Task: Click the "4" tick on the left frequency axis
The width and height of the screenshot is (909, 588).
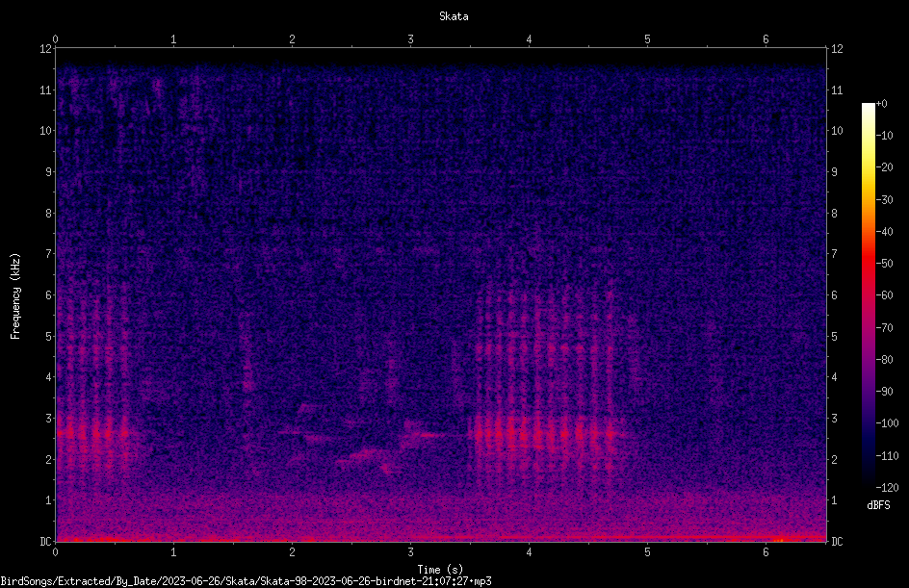Action: (x=48, y=377)
